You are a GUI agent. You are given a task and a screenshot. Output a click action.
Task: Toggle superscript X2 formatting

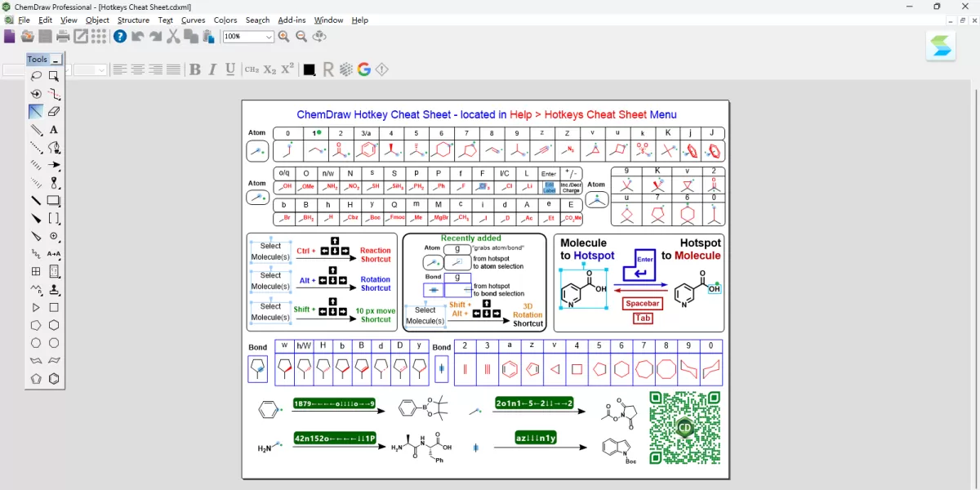click(x=287, y=69)
